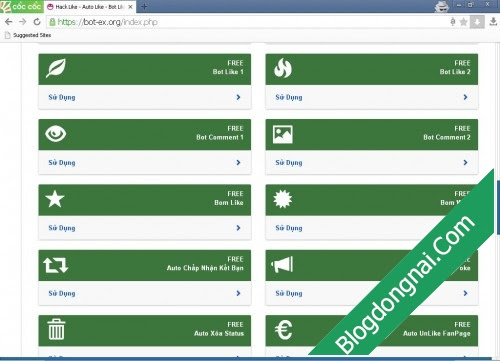Click the grey download button beside the star
This screenshot has height=361, width=500.
(477, 22)
